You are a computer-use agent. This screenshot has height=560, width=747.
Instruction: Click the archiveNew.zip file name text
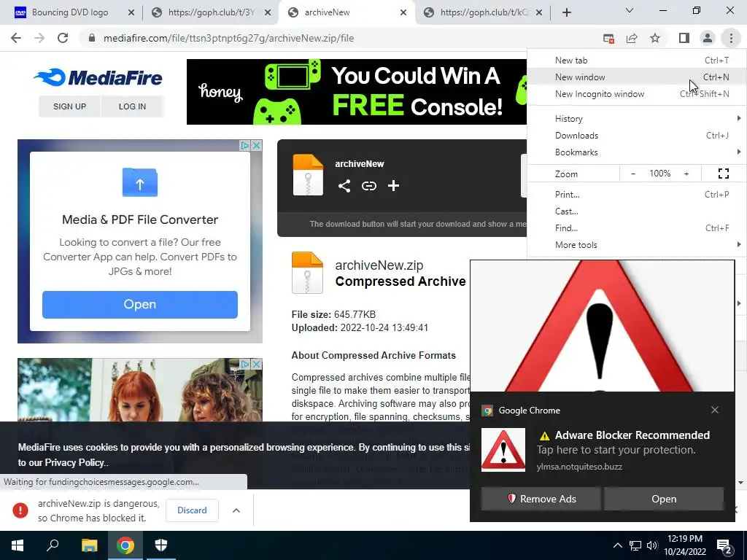click(379, 265)
